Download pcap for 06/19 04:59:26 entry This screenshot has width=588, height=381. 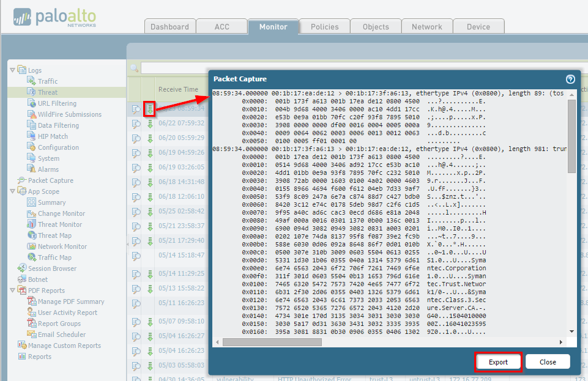tap(150, 153)
